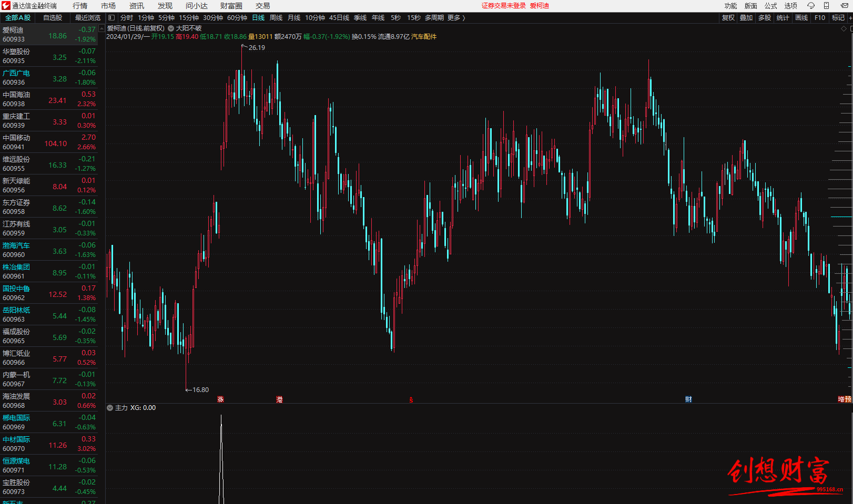Click the 通达信 app logo icon
Image resolution: width=853 pixels, height=504 pixels.
click(x=6, y=6)
